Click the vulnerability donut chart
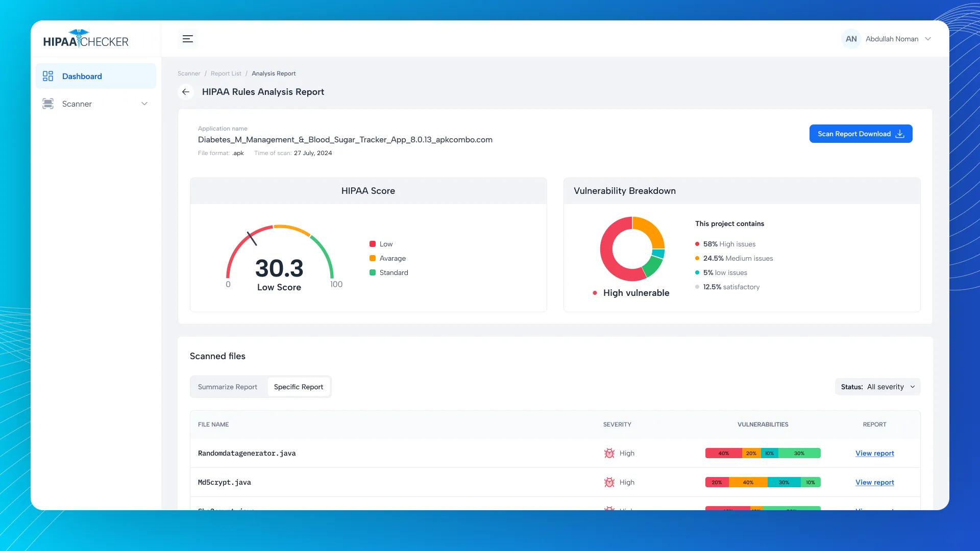This screenshot has width=980, height=551. pos(632,249)
